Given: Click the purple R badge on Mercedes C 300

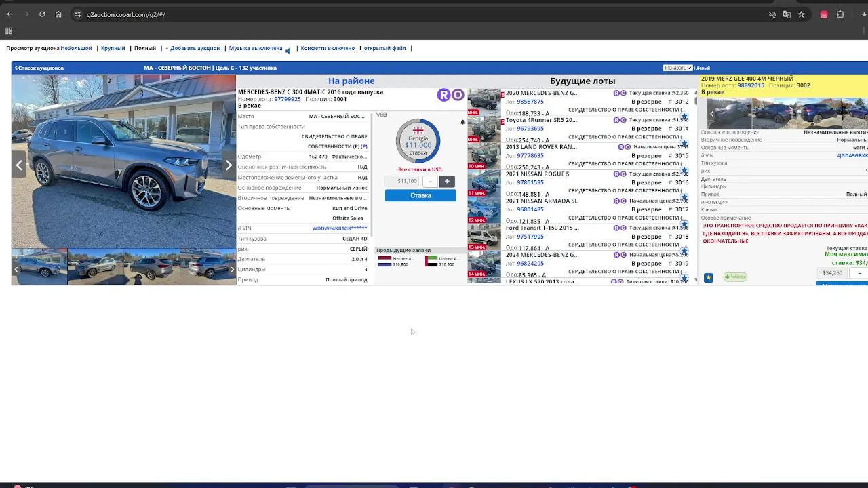Looking at the screenshot, I should pyautogui.click(x=443, y=95).
